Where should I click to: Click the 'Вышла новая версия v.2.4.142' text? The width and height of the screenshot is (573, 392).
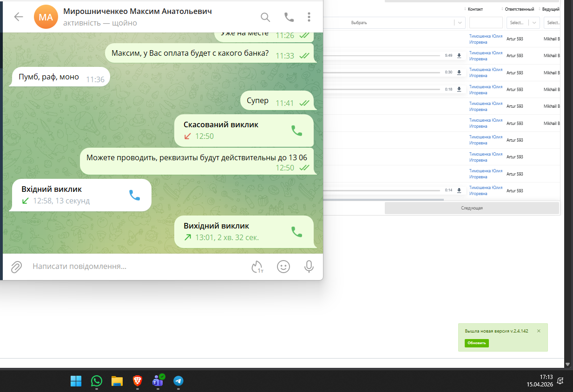click(x=496, y=331)
